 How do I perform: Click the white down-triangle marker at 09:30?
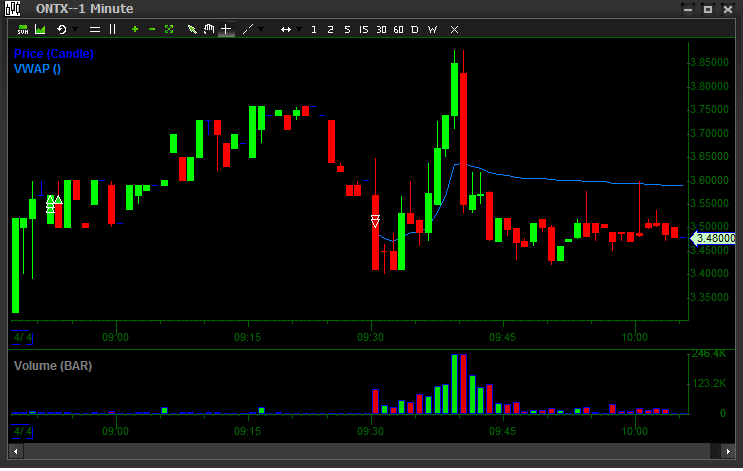click(375, 221)
